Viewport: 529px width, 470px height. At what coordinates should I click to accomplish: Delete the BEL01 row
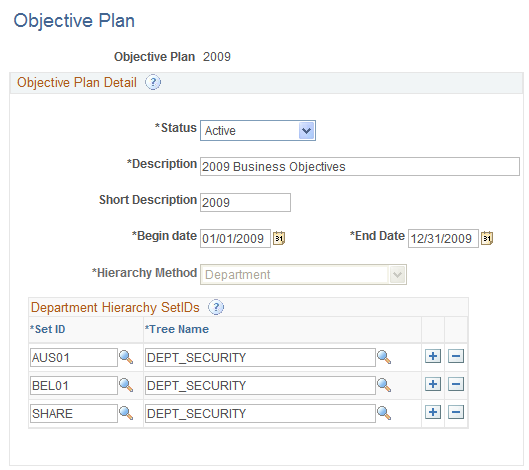click(x=456, y=384)
